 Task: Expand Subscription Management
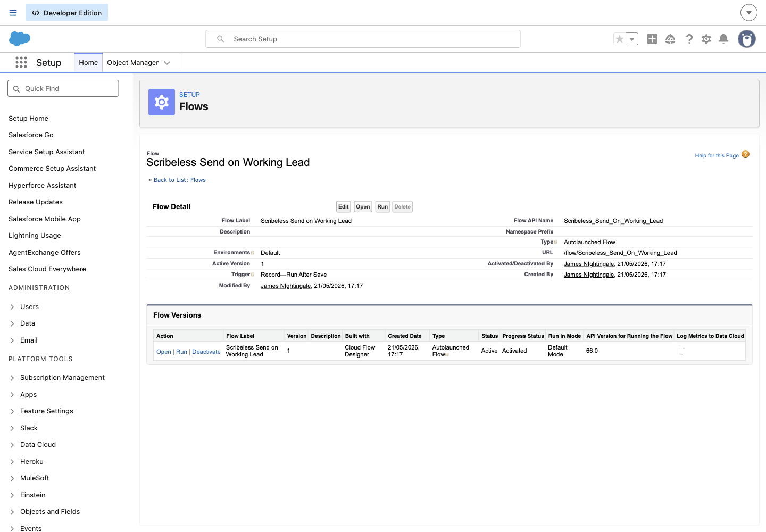(x=12, y=378)
